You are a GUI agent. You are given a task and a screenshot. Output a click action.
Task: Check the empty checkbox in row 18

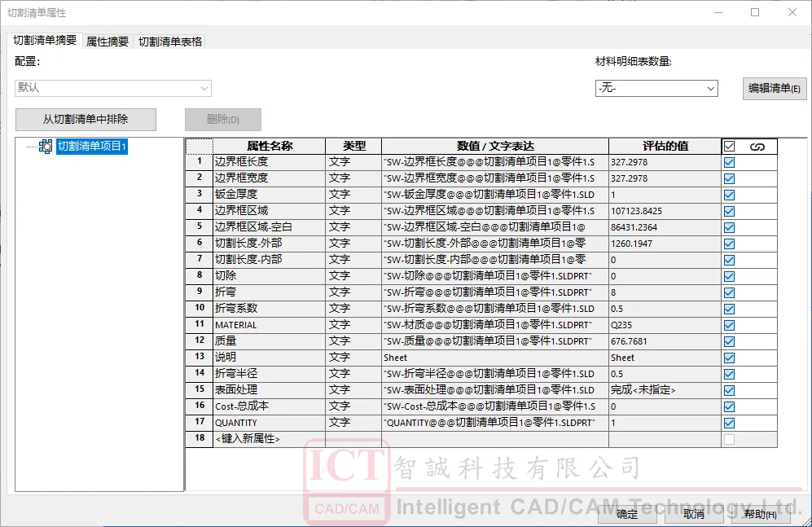[729, 440]
